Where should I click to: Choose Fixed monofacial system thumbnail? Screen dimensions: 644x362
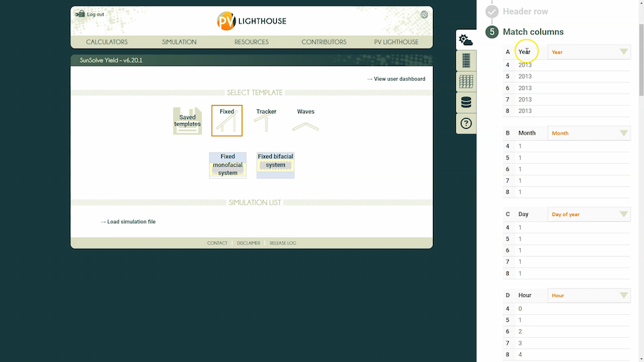pyautogui.click(x=228, y=165)
